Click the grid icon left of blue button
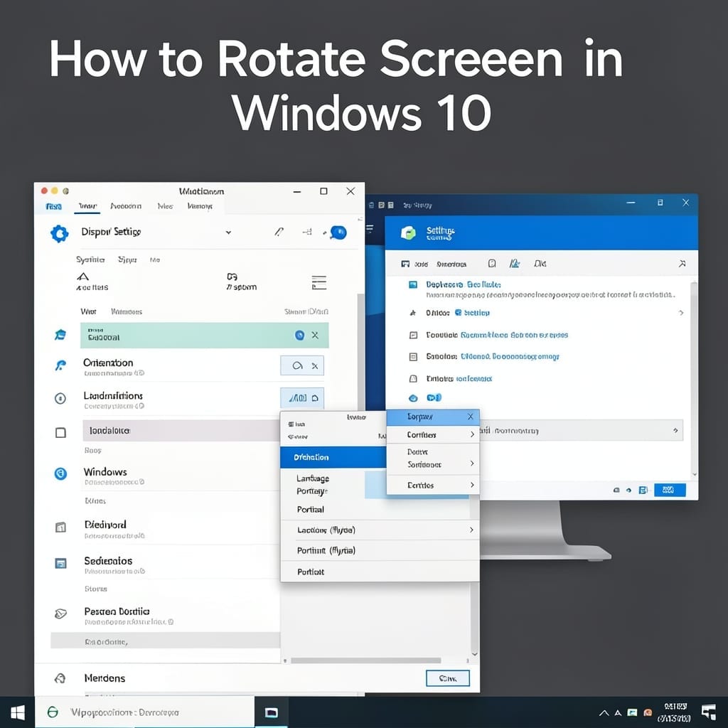 coord(643,490)
